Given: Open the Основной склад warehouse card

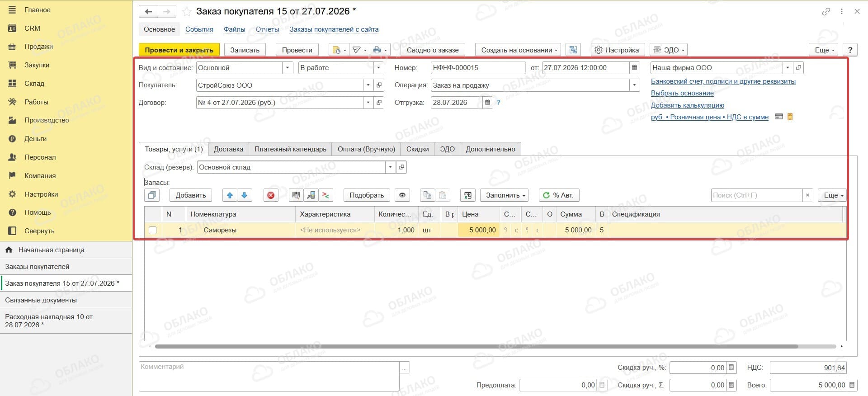Looking at the screenshot, I should point(401,167).
